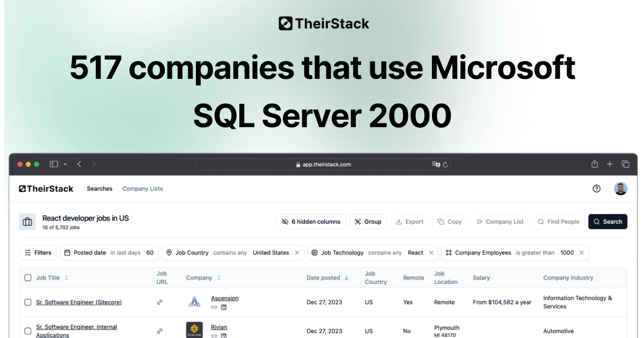Click the translate icon in address bar

pos(436,165)
